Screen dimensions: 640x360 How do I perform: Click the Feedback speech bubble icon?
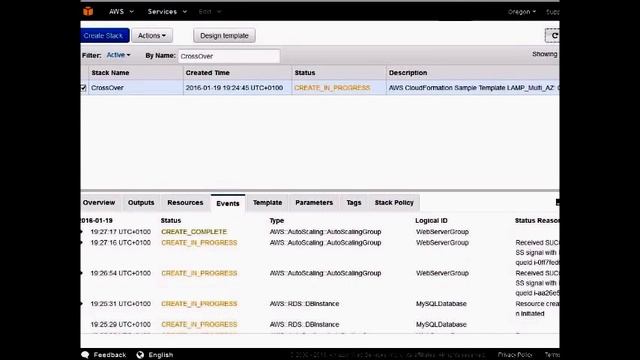click(85, 355)
